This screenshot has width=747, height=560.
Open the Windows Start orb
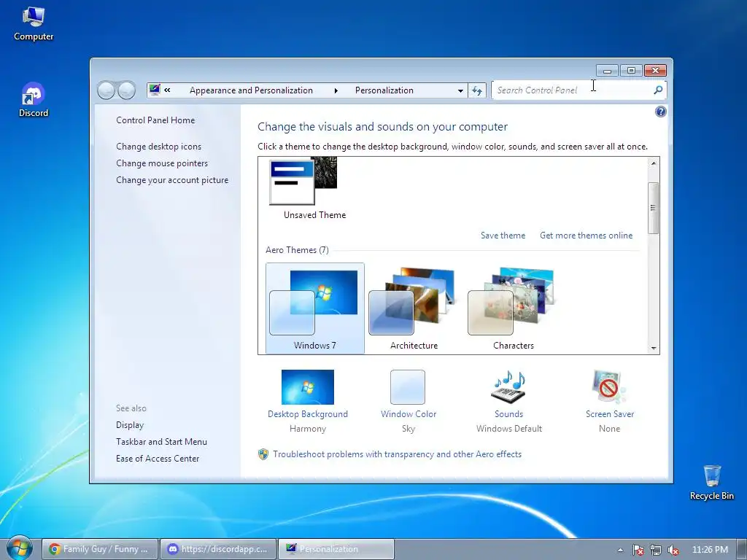click(20, 548)
